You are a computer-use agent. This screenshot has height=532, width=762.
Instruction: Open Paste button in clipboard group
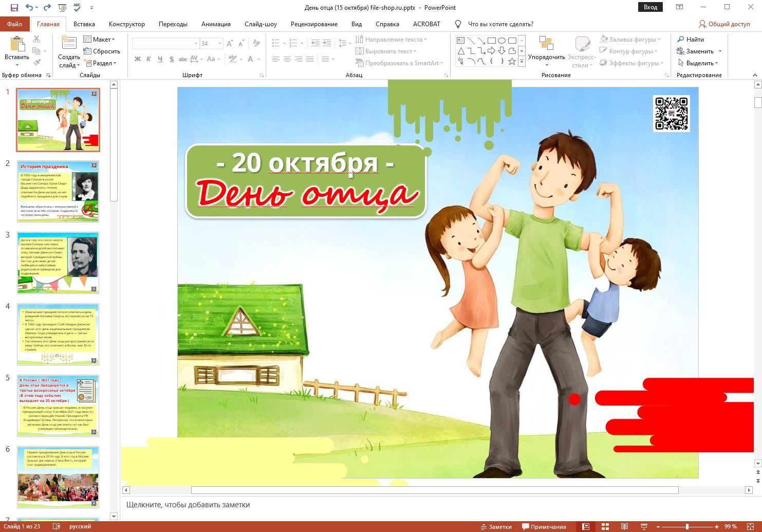click(16, 51)
